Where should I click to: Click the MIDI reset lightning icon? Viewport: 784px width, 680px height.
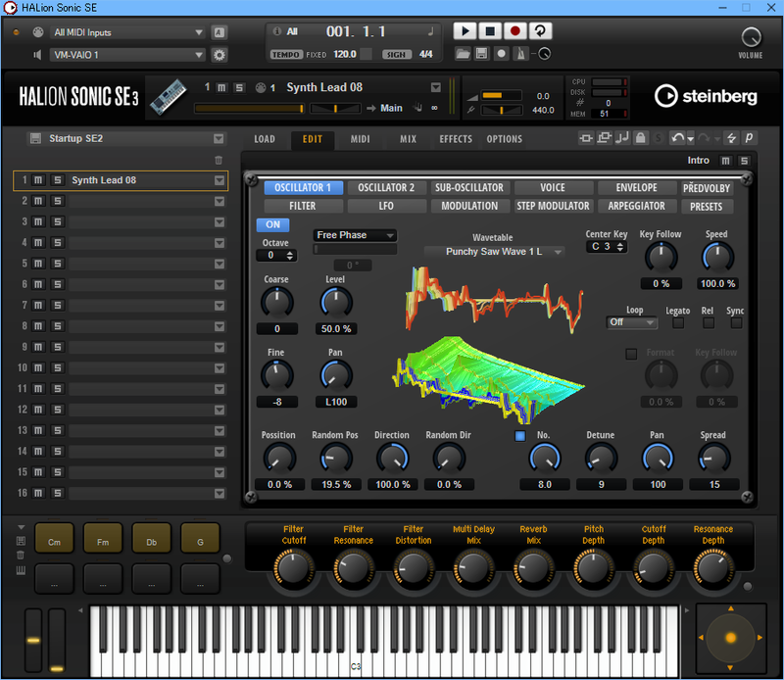731,137
